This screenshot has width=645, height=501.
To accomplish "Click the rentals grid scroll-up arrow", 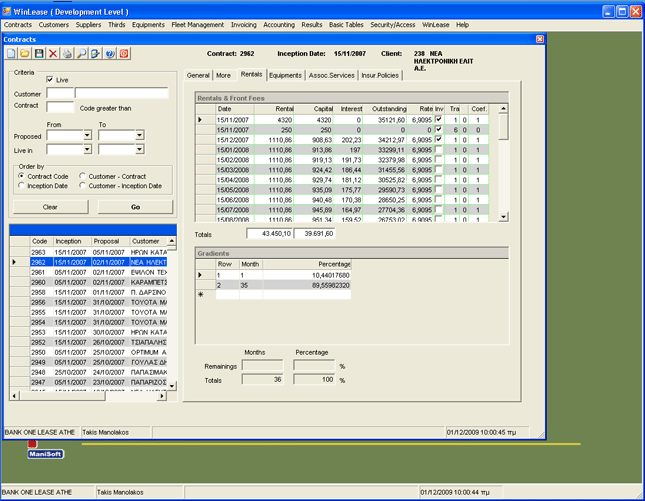I will pos(503,109).
